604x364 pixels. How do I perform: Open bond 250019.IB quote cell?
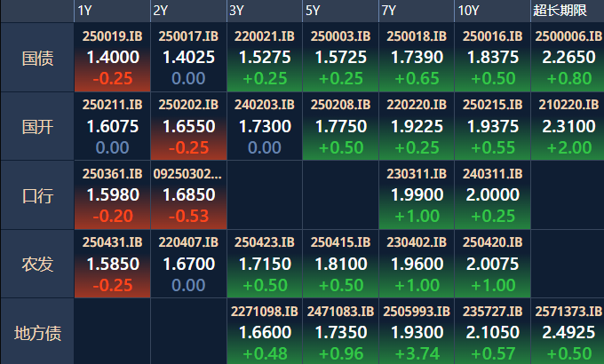[x=111, y=57]
